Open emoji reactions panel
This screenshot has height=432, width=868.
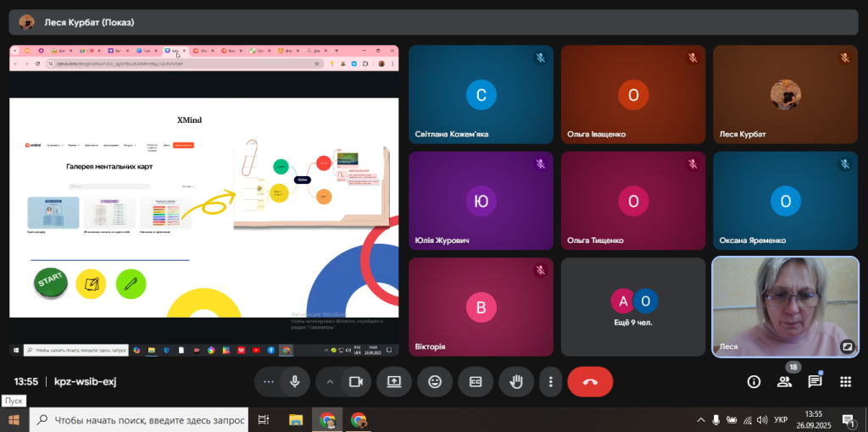435,381
